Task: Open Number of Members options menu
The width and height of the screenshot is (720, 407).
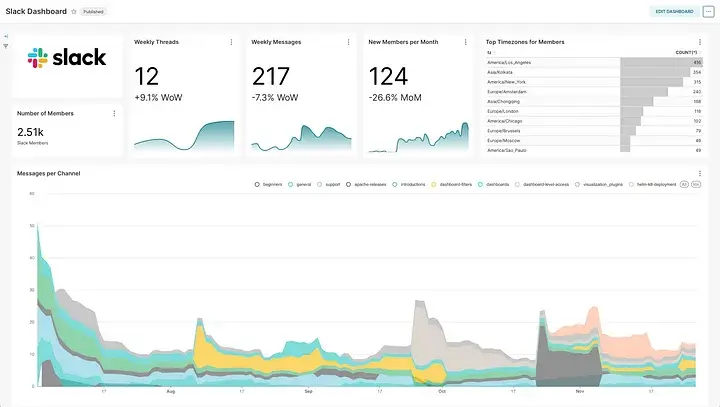Action: [114, 113]
